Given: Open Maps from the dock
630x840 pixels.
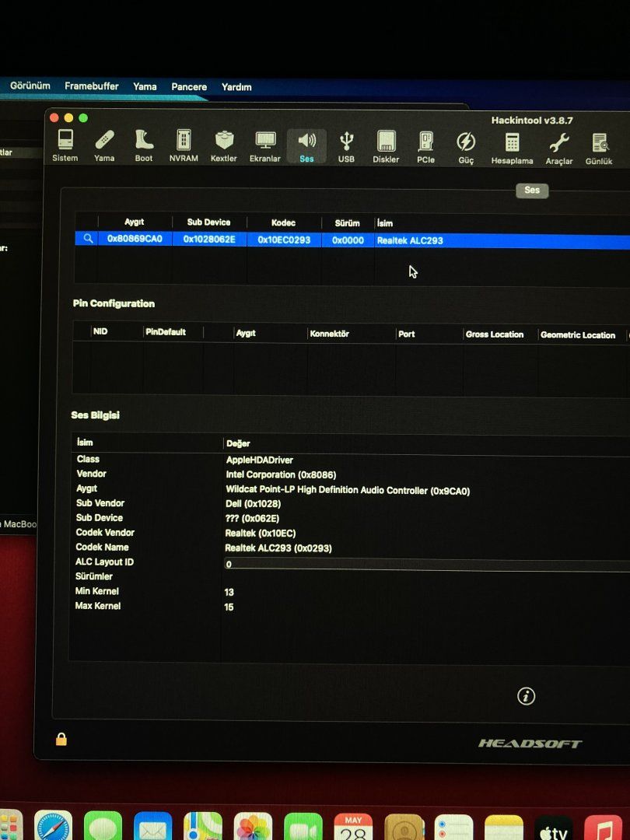Looking at the screenshot, I should click(x=202, y=827).
